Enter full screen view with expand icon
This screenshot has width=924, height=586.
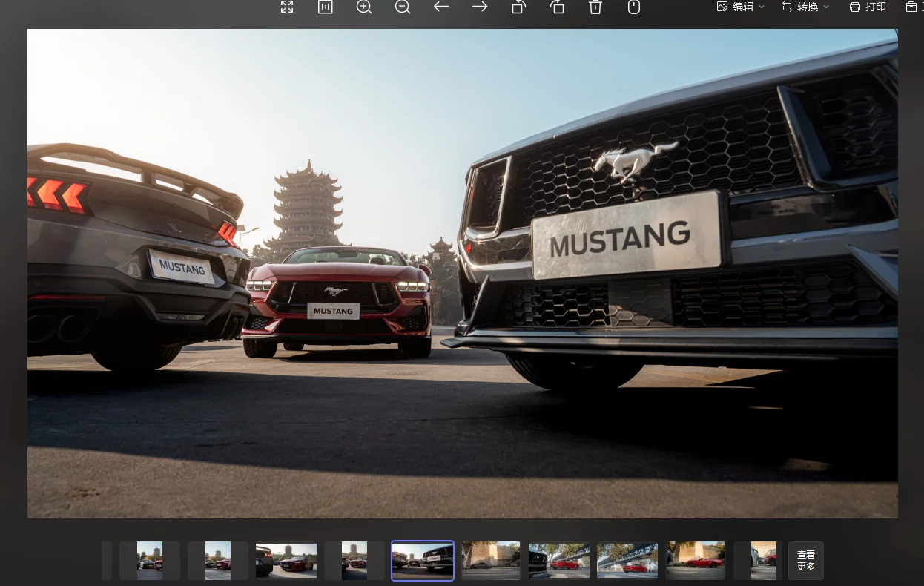287,7
